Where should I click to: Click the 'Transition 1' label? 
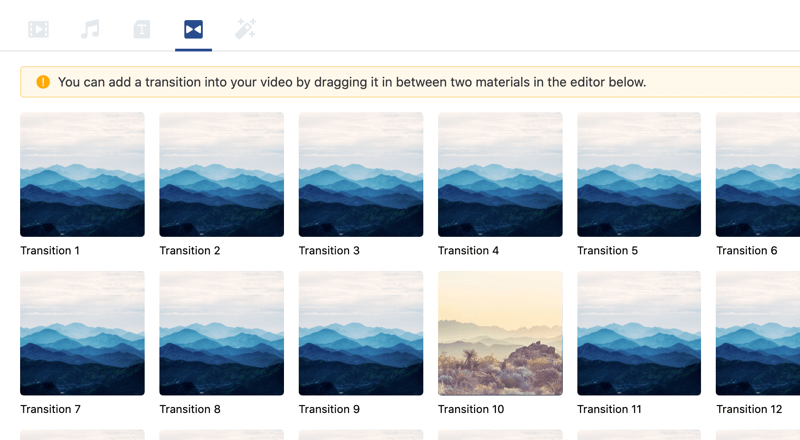click(x=50, y=251)
